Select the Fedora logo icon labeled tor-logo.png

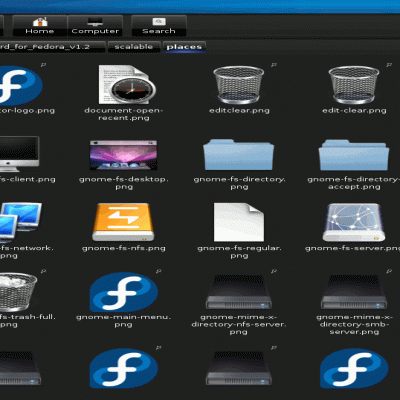tap(21, 85)
